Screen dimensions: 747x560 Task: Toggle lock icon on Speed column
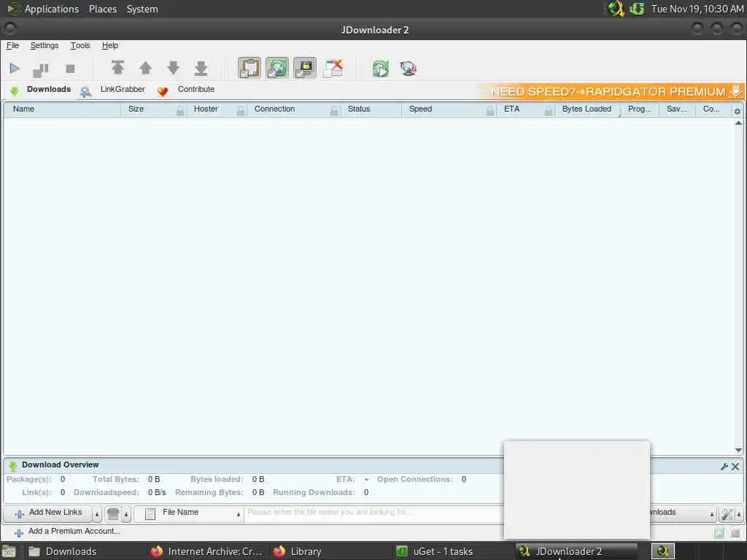point(489,111)
